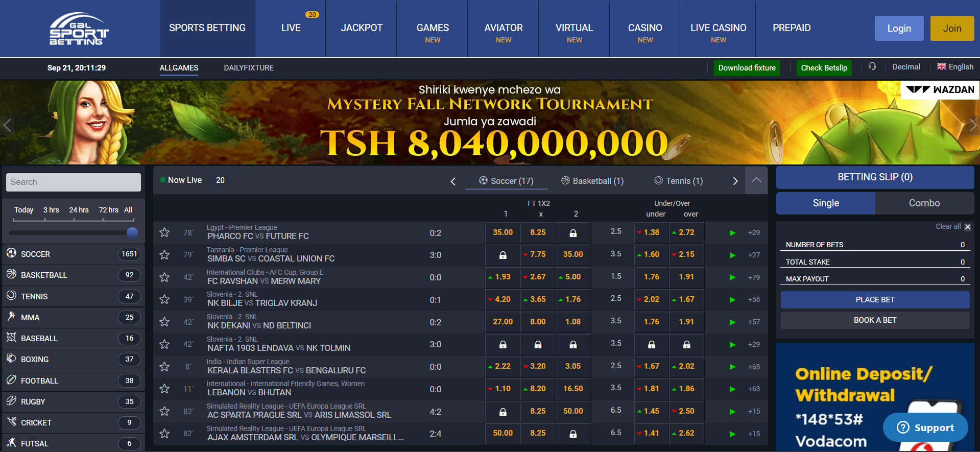Click the Baseball icon in sidebar
The image size is (980, 452).
click(x=11, y=338)
